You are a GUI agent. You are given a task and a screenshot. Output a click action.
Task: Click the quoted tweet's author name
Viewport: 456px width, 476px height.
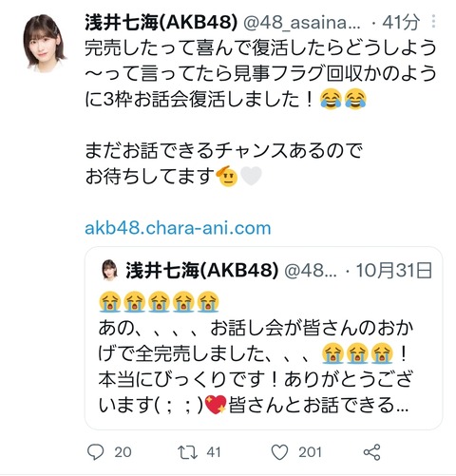coord(202,271)
